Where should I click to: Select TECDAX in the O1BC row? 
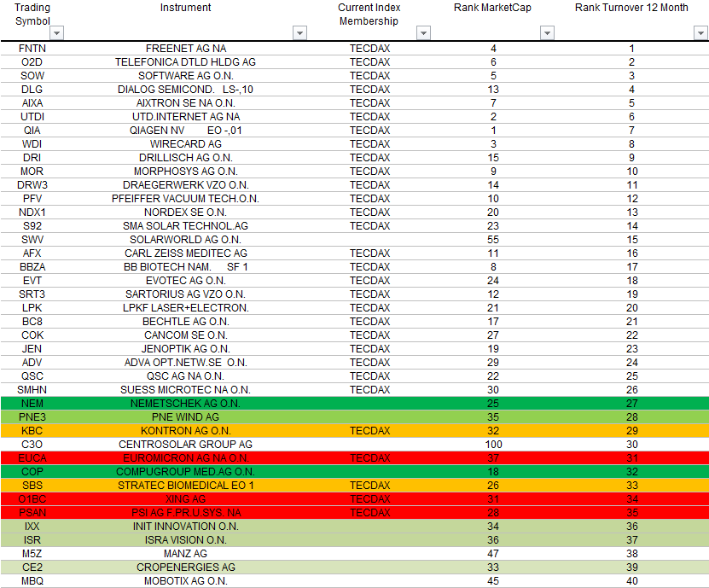(369, 499)
